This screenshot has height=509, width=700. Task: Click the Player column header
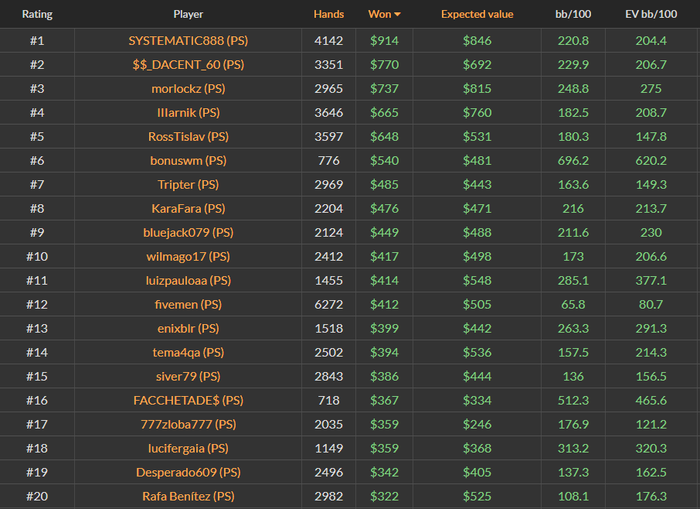coord(188,15)
